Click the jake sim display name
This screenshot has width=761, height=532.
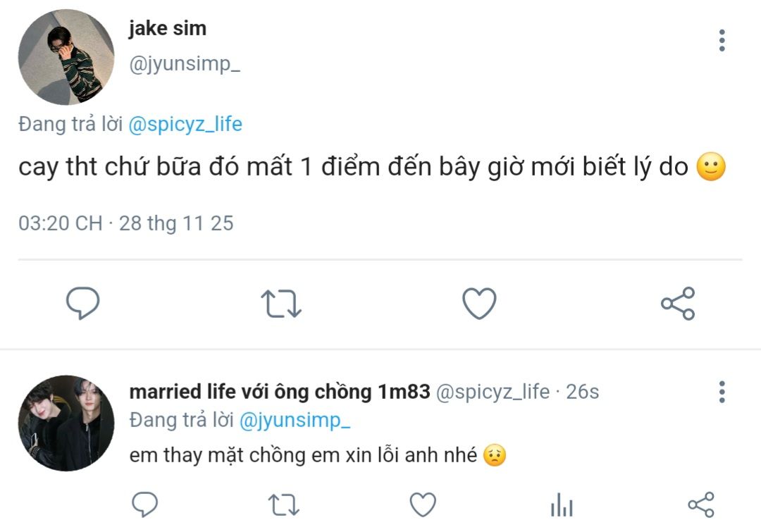coord(168,29)
